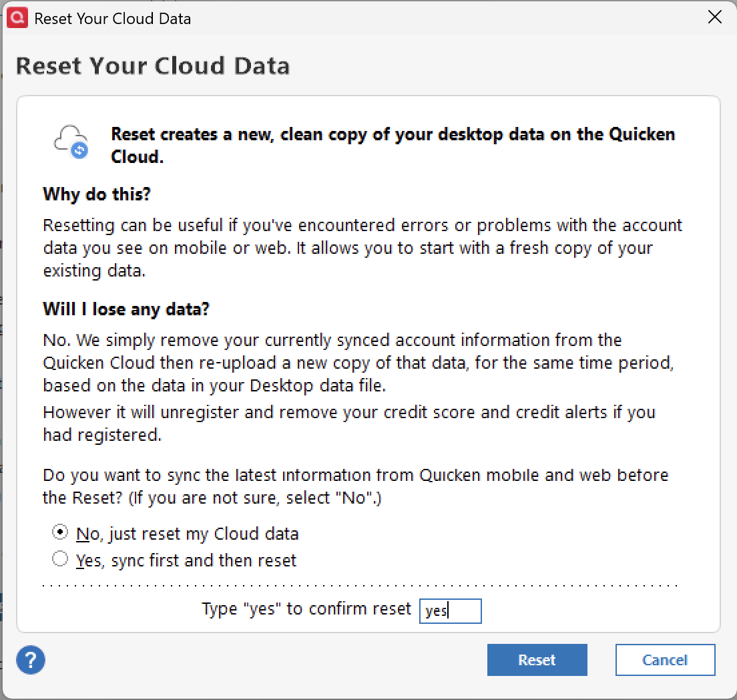The width and height of the screenshot is (737, 700).
Task: Click the large "Reset Your Cloud Data" heading
Action: [x=153, y=66]
